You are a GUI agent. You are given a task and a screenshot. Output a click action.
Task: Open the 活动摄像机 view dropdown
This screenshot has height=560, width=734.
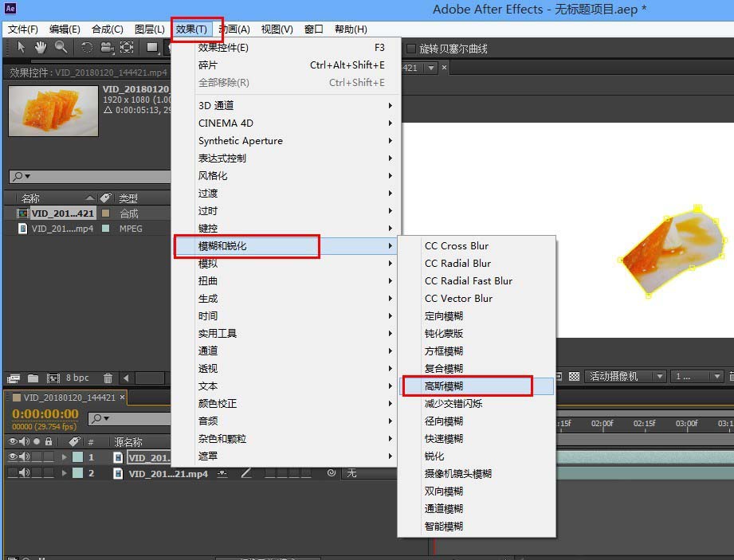(x=630, y=378)
